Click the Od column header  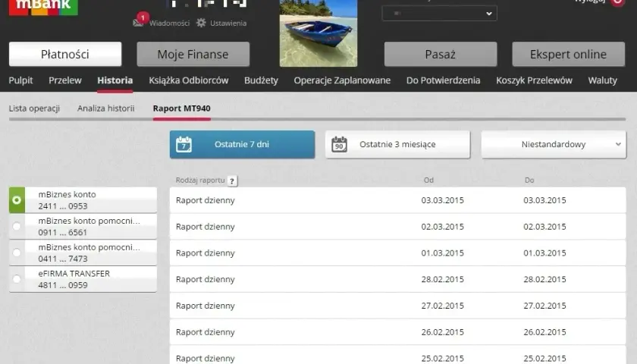tap(428, 180)
